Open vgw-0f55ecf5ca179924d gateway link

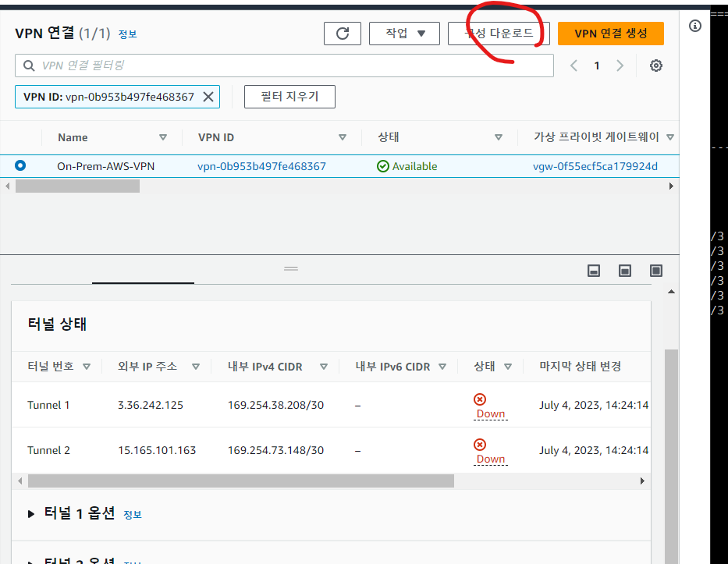pos(595,166)
